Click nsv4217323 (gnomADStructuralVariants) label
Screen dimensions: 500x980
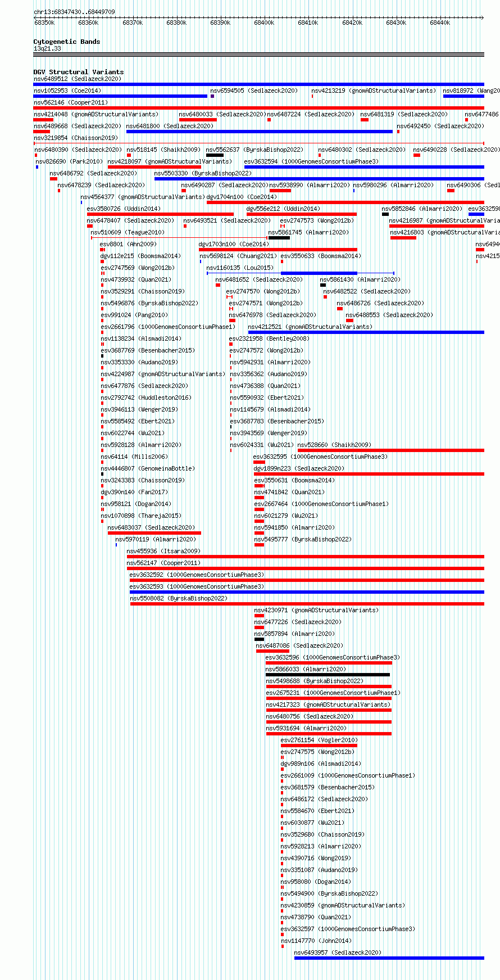[x=328, y=704]
